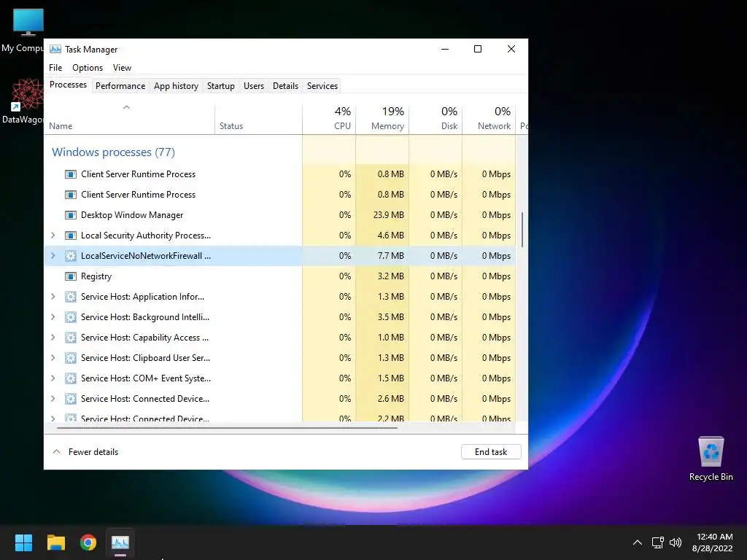
Task: Sort by the Status column header
Action: 258,119
